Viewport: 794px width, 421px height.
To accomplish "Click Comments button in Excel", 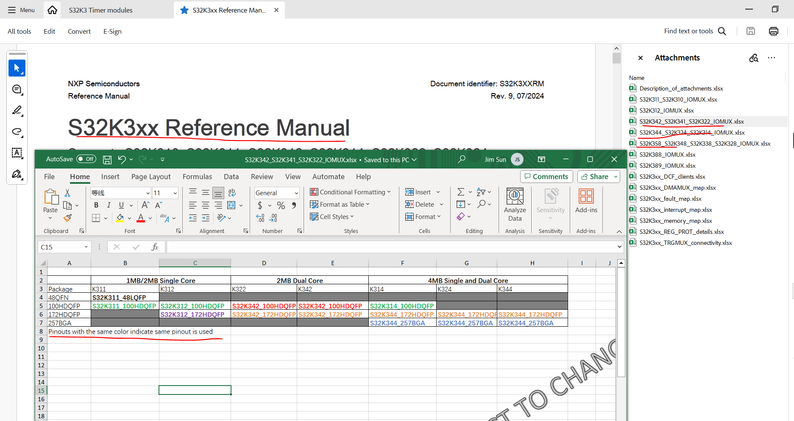I will (546, 176).
